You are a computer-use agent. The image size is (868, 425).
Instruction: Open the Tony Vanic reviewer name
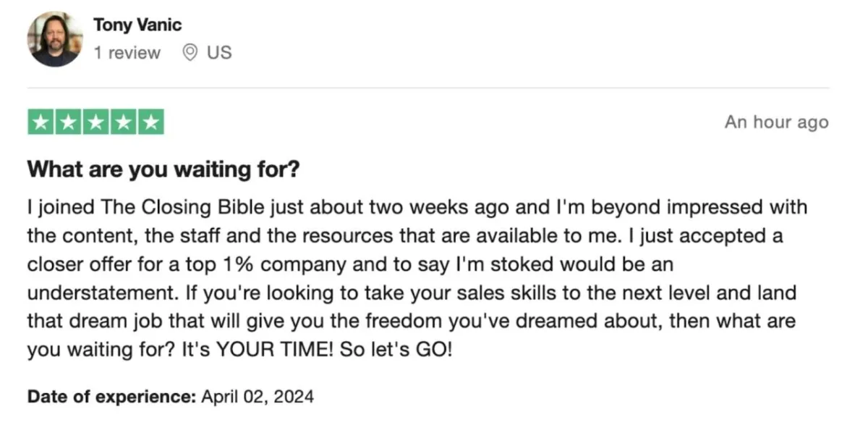click(137, 25)
